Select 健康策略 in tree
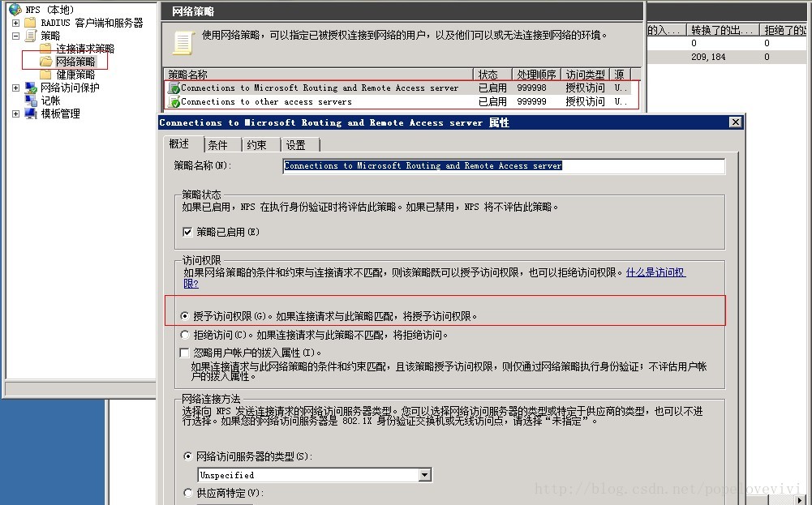Screen dimensions: 812x505 coord(75,75)
